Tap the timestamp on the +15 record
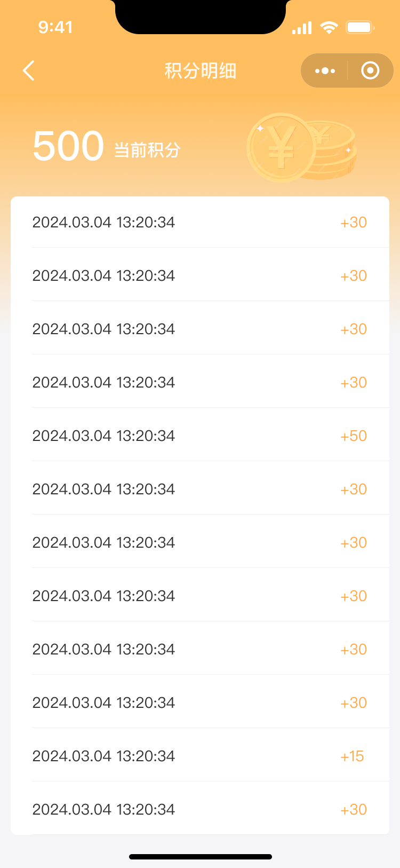The image size is (400, 868). point(103,756)
